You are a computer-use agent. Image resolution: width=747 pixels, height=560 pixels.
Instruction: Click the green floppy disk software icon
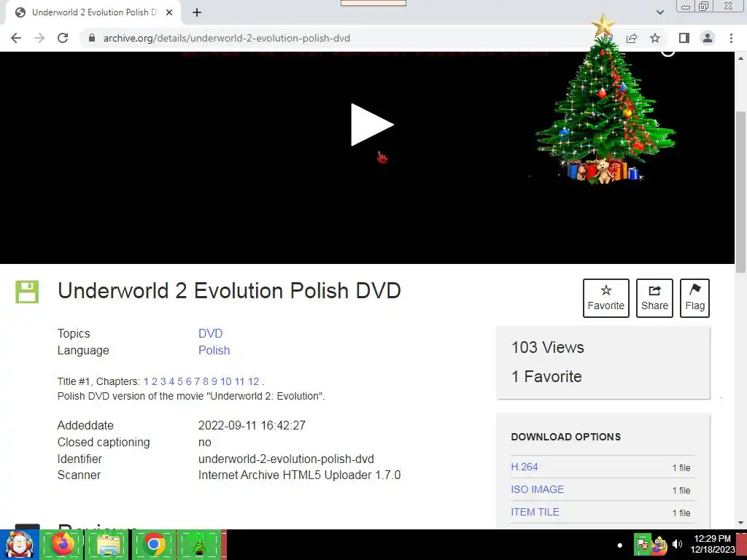pos(27,292)
